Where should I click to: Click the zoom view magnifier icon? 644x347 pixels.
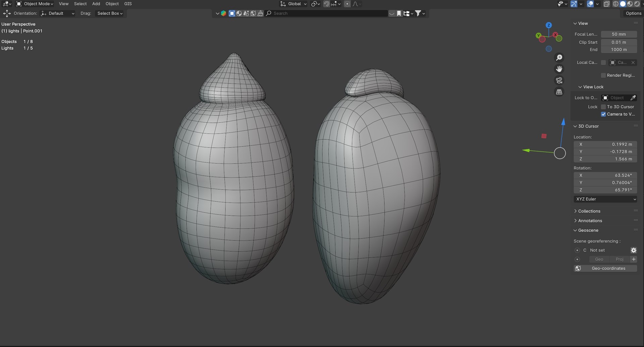tap(559, 58)
